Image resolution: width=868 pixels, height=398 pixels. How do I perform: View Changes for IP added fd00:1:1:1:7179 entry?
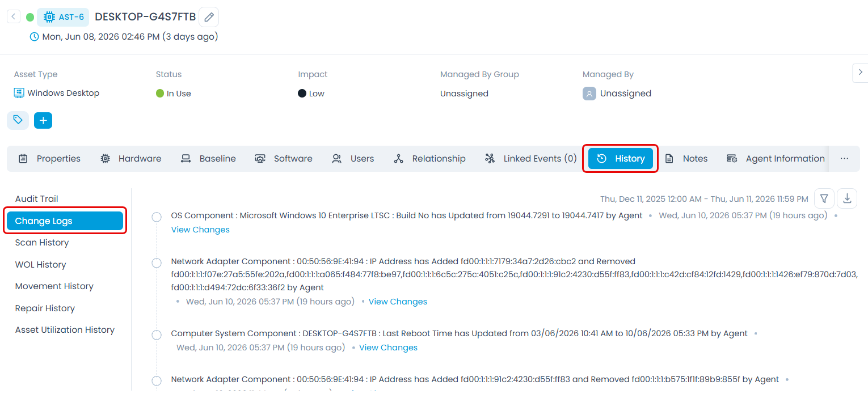point(398,302)
